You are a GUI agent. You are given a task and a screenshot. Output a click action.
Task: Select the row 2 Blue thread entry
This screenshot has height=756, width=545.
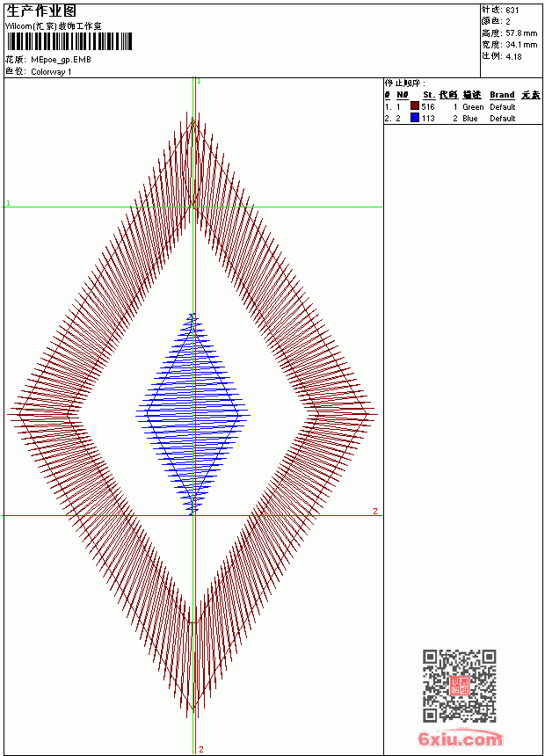(462, 118)
